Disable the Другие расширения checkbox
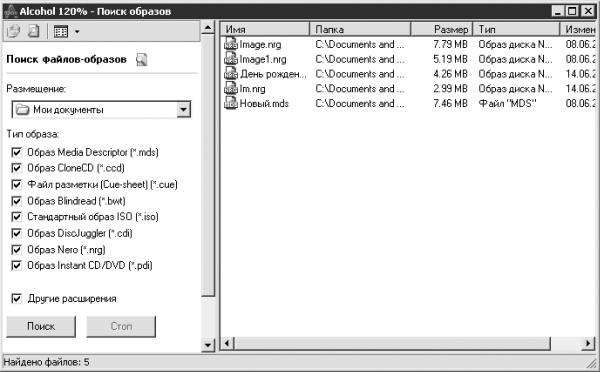Viewport: 600px width, 372px height. click(16, 298)
